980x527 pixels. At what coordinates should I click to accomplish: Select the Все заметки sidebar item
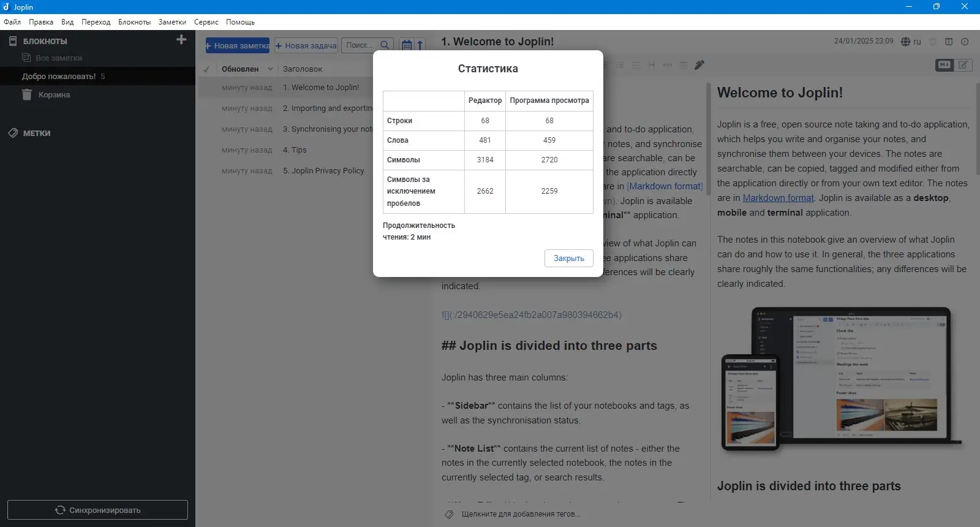pos(59,58)
